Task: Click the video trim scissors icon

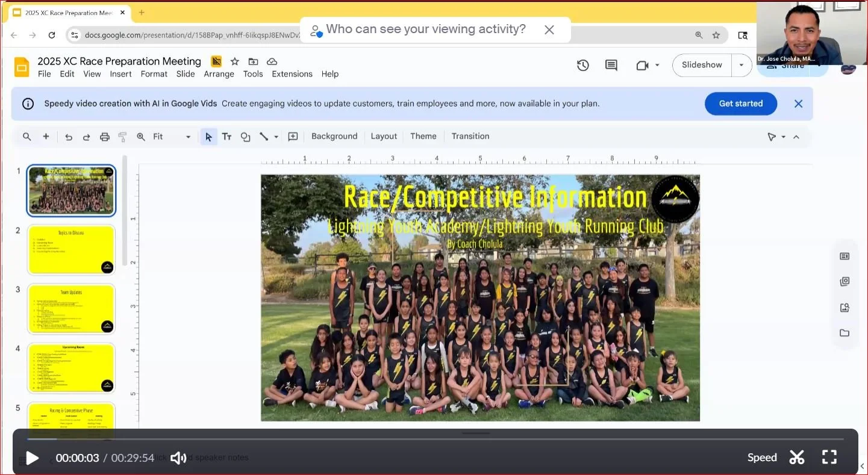Action: tap(797, 458)
